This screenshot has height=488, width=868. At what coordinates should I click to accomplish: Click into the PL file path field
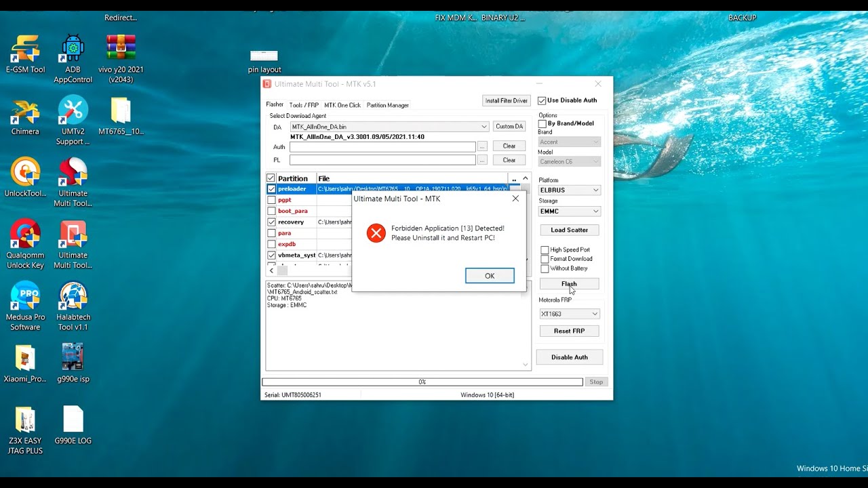(382, 160)
